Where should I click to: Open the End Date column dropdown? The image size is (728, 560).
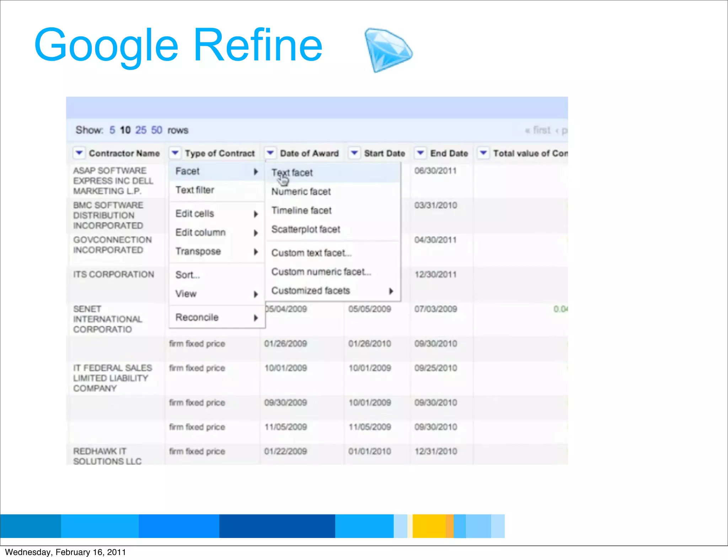click(x=421, y=153)
